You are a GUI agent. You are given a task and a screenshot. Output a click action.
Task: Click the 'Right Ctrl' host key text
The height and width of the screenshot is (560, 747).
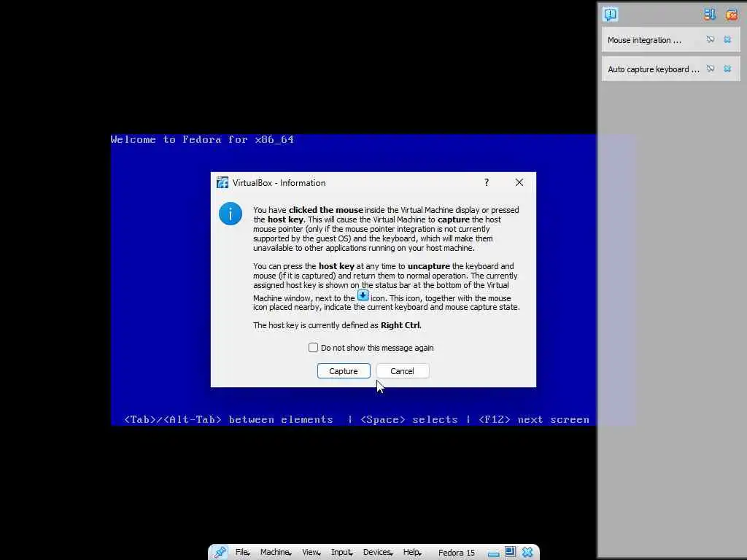point(400,325)
